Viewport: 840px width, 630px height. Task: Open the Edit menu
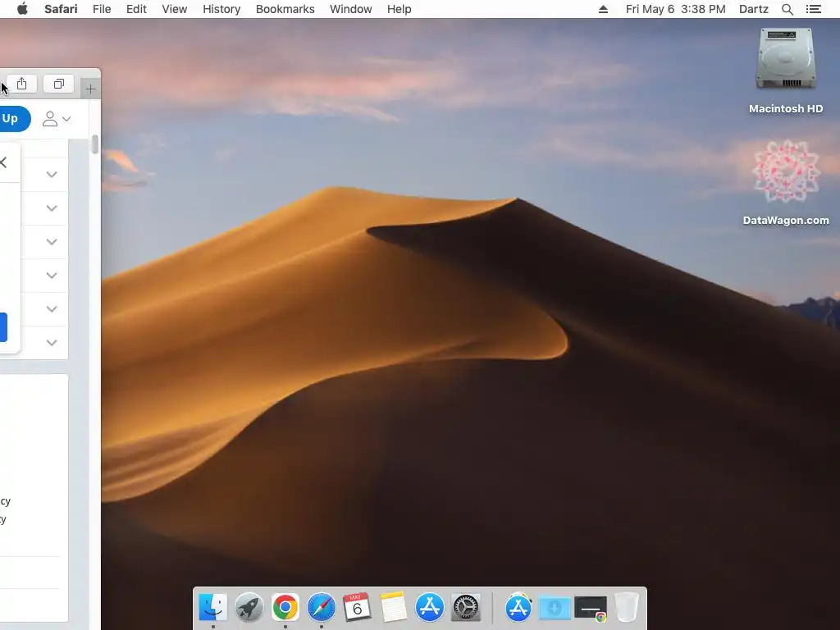[136, 9]
